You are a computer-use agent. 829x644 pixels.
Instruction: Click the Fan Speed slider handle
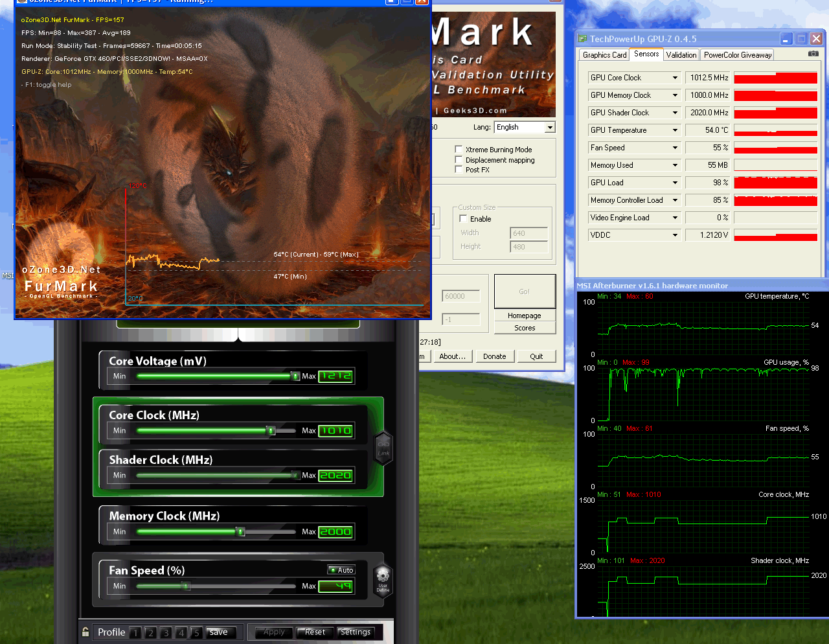point(186,586)
